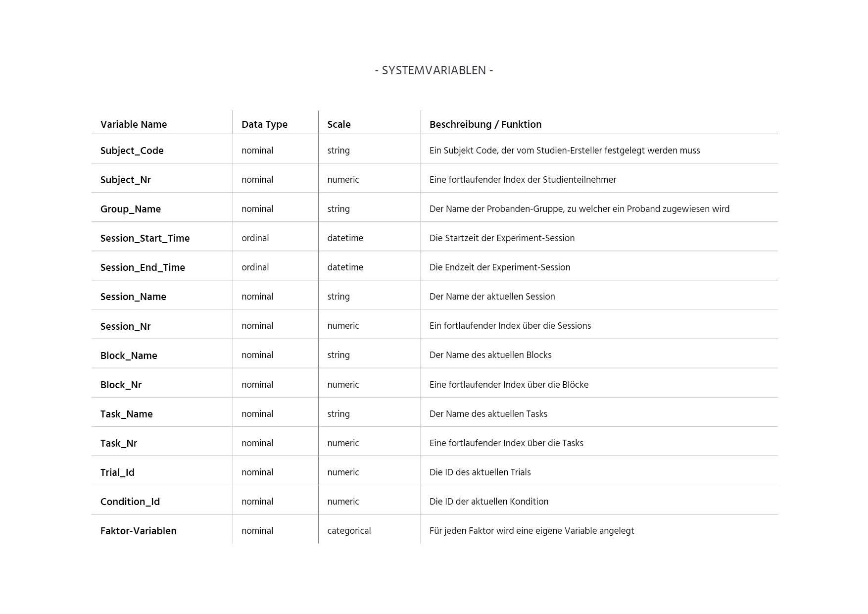Click the Block_Nr row label
The image size is (868, 614).
tap(121, 385)
